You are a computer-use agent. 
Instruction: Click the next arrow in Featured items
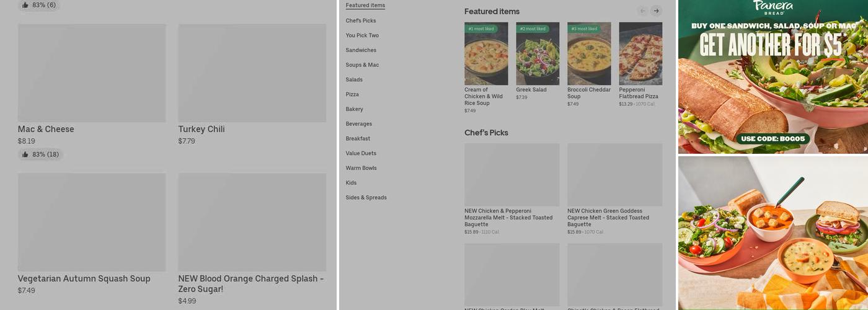pos(656,11)
